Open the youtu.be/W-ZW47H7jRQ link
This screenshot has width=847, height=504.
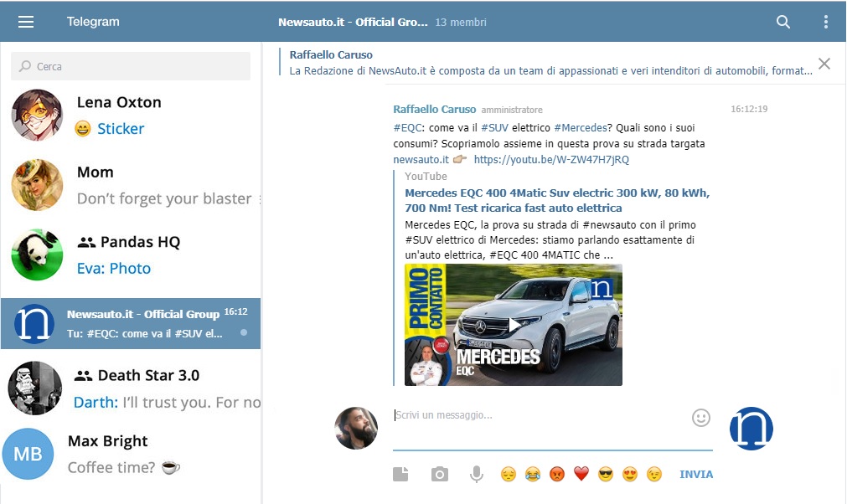pos(551,160)
